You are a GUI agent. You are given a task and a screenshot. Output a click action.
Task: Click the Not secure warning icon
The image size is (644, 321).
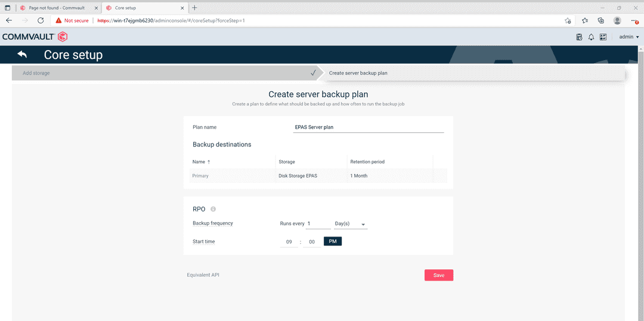[x=59, y=20]
